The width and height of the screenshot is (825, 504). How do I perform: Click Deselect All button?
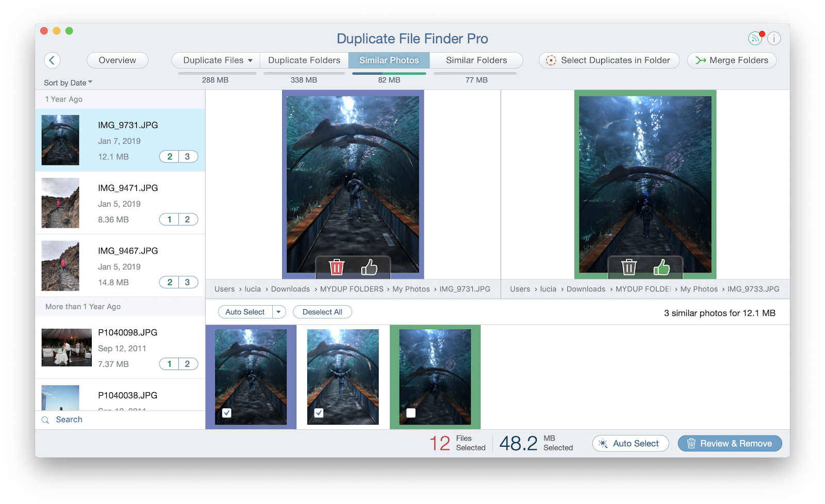point(322,312)
